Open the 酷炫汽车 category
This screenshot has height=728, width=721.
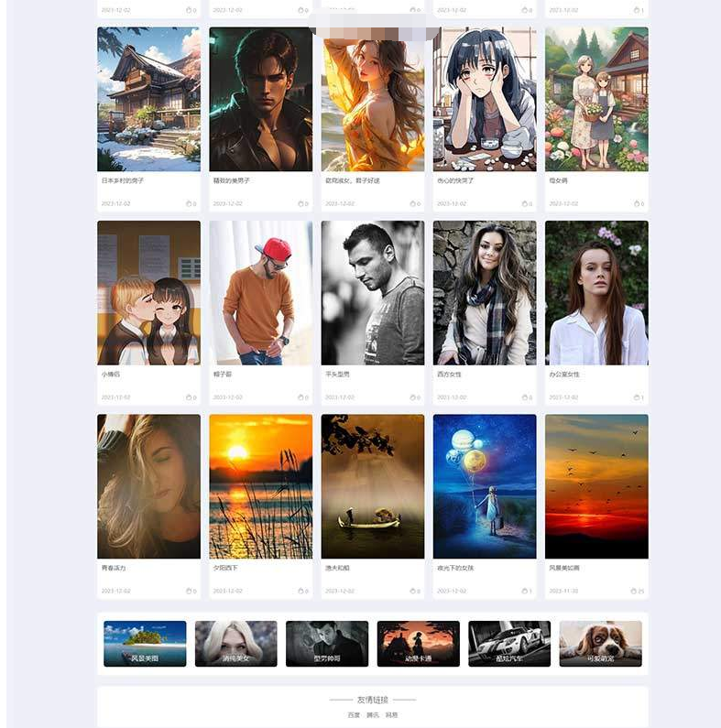coord(509,644)
